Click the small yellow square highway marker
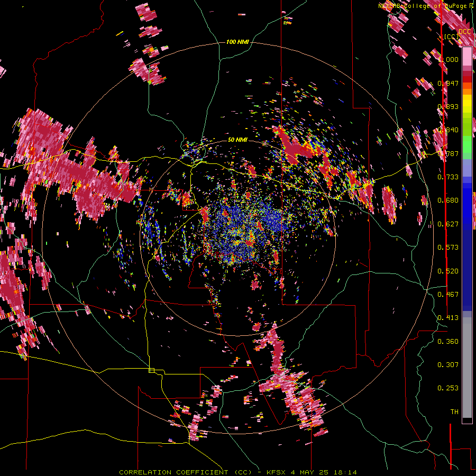This screenshot has height=476, width=476. (151, 370)
